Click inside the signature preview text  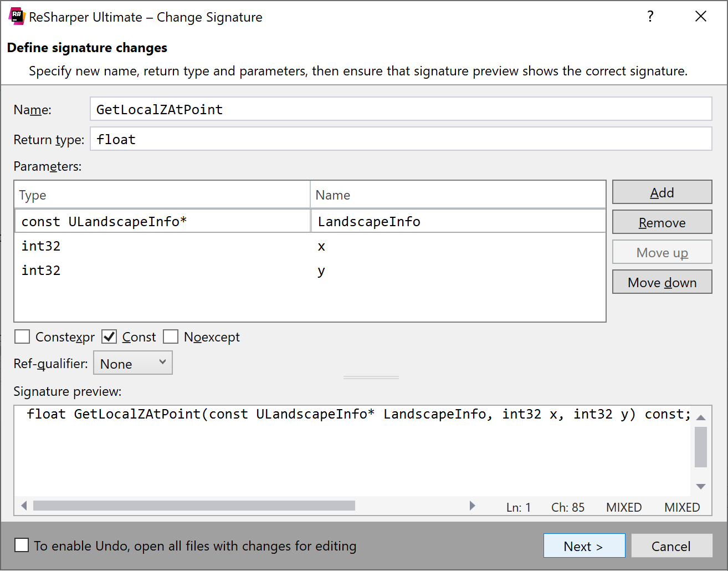tap(358, 414)
